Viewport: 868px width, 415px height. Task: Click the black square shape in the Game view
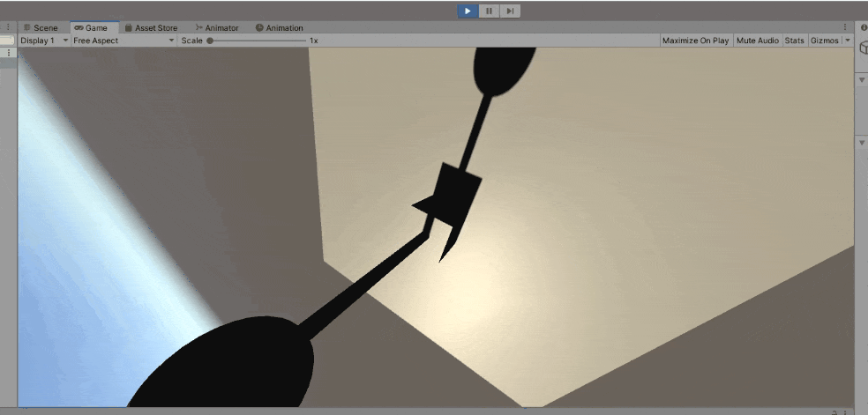pyautogui.click(x=456, y=195)
